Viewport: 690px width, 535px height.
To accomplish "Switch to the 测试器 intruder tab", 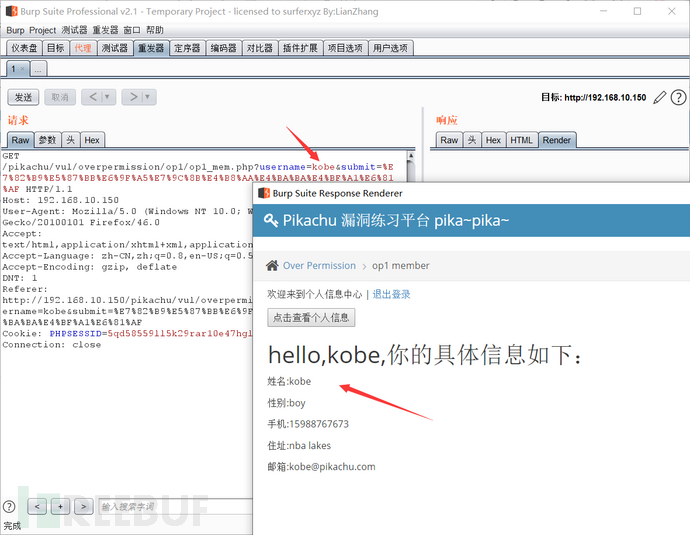I will click(115, 48).
